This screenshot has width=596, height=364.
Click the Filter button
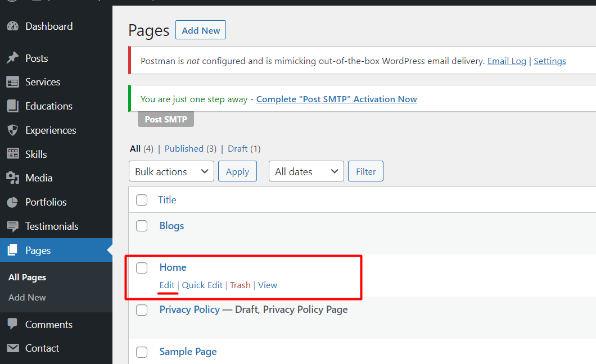coord(365,172)
